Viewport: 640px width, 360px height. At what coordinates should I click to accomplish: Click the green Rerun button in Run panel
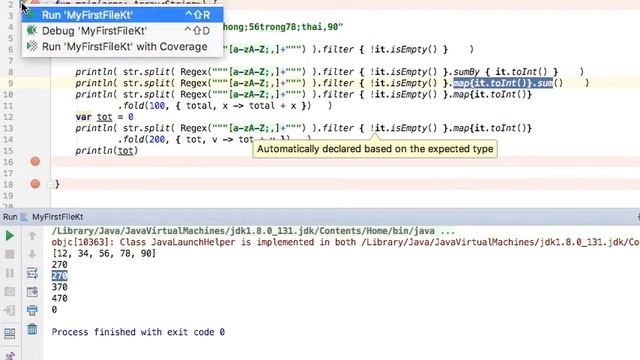9,236
